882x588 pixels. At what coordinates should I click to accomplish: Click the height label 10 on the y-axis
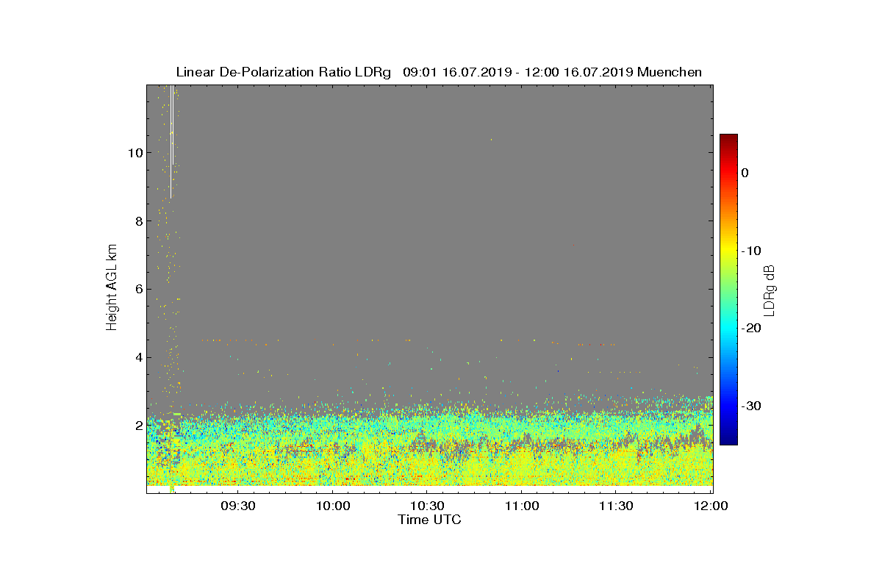(134, 153)
